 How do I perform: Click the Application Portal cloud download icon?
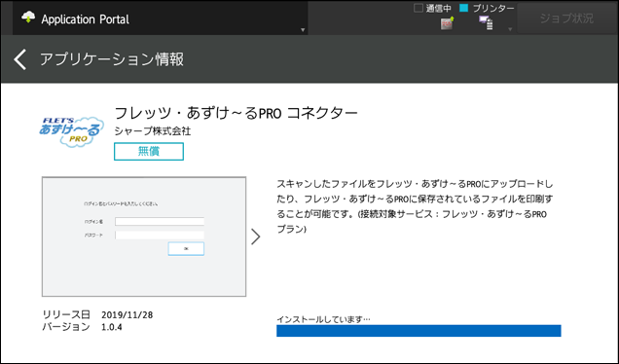(x=28, y=17)
